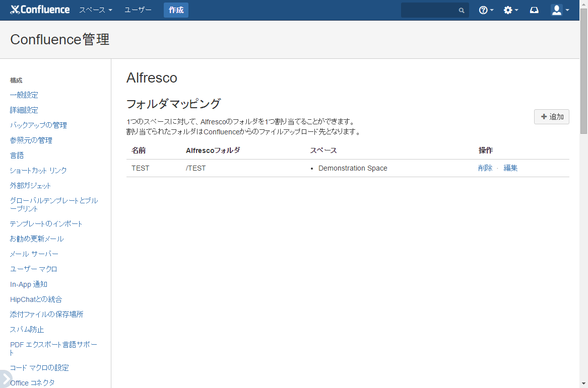Click the Alfrescoフォルダ column header
588x388 pixels.
pos(213,150)
